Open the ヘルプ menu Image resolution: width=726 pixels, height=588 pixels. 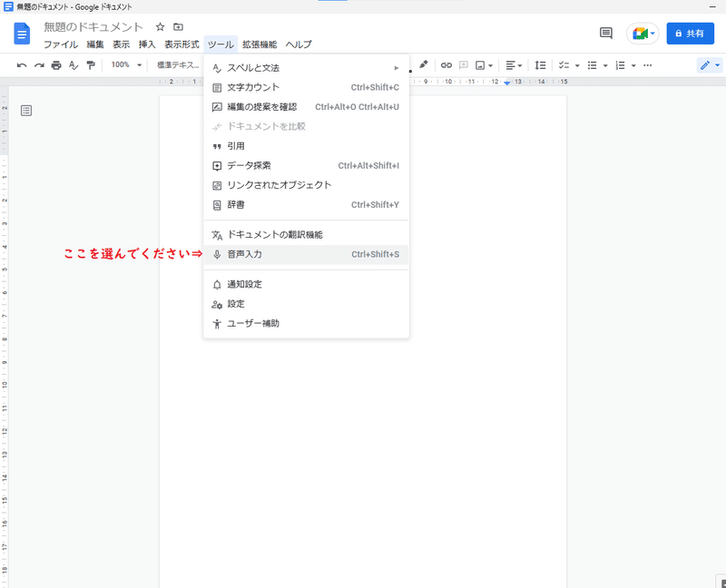pyautogui.click(x=298, y=44)
